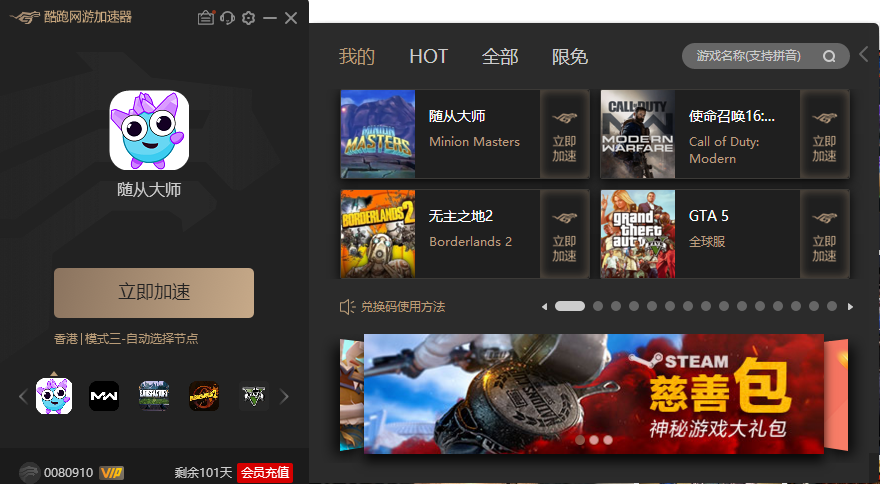Open Minion Masters game thumbnail
This screenshot has width=880, height=484.
[x=378, y=134]
